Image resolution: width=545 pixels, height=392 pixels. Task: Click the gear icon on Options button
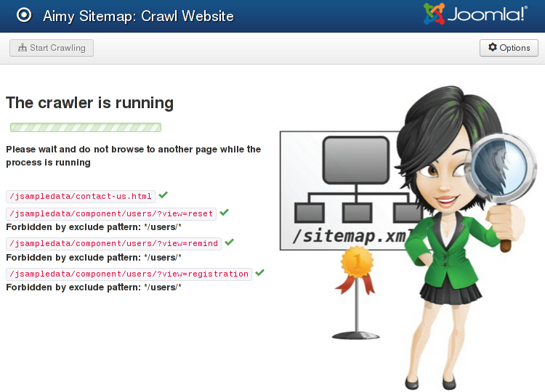point(493,47)
